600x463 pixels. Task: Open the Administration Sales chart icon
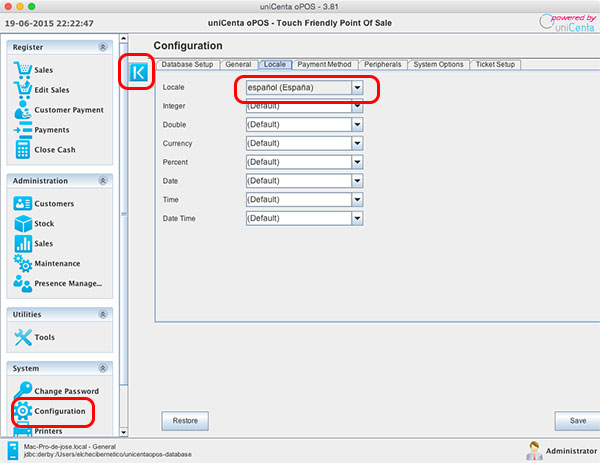(23, 243)
